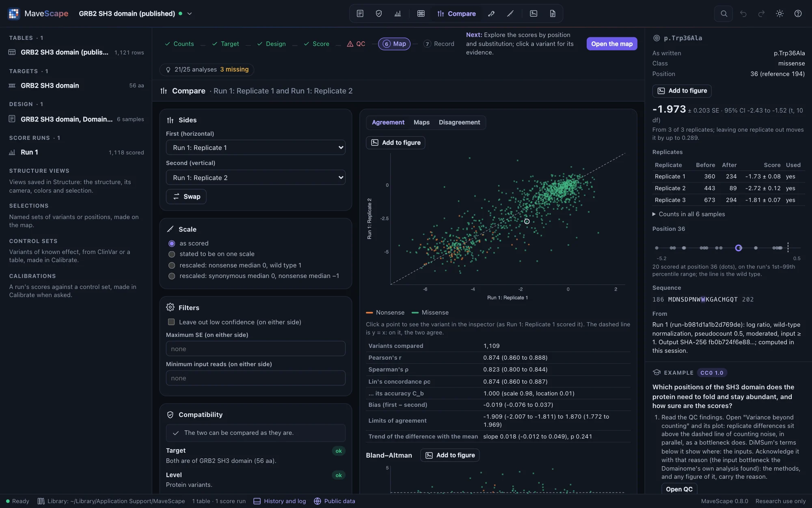Open the shield-check QC icon in top toolbar
This screenshot has width=812, height=508.
[x=379, y=13]
